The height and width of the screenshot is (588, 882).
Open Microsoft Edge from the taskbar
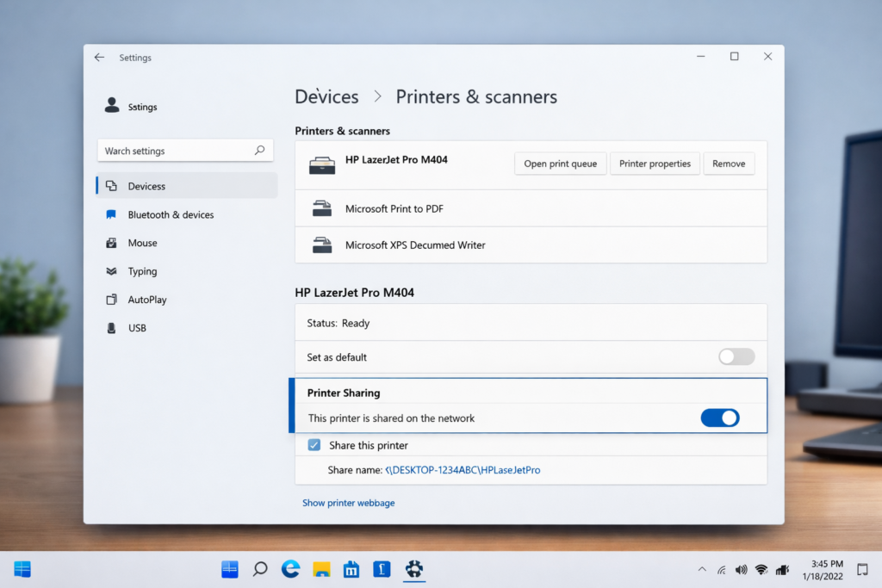pos(290,569)
